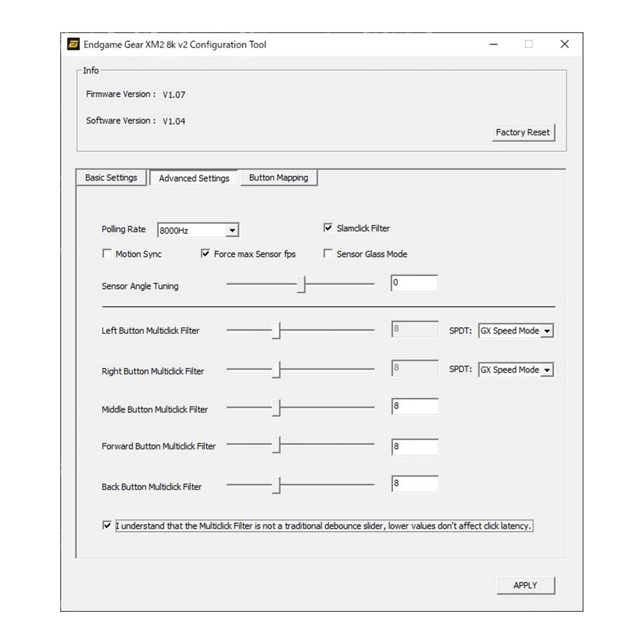The height and width of the screenshot is (644, 644).
Task: Enable the Motion Sync checkbox
Action: click(x=107, y=254)
